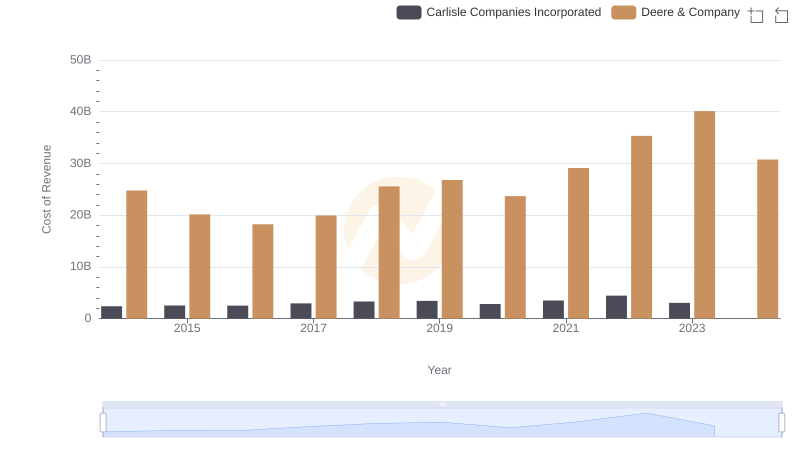This screenshot has width=800, height=461.
Task: Select the Carlisle 2019 bar
Action: [x=427, y=310]
